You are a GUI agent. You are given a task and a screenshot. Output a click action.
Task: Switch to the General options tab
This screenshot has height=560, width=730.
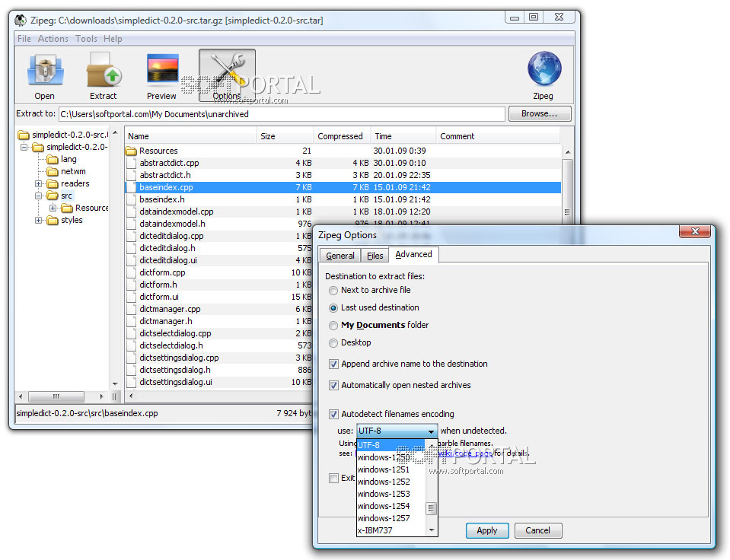(339, 256)
